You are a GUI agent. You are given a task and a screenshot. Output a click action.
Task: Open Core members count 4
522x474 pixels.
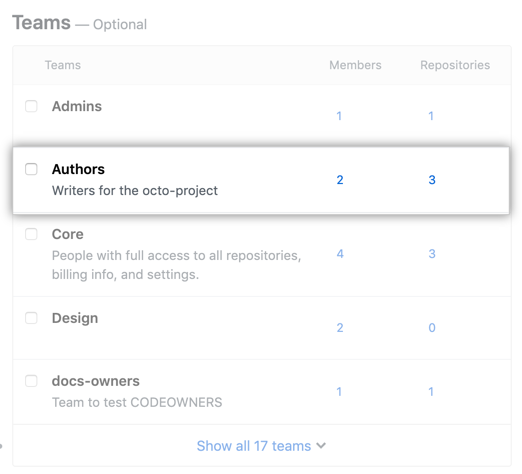coord(340,254)
